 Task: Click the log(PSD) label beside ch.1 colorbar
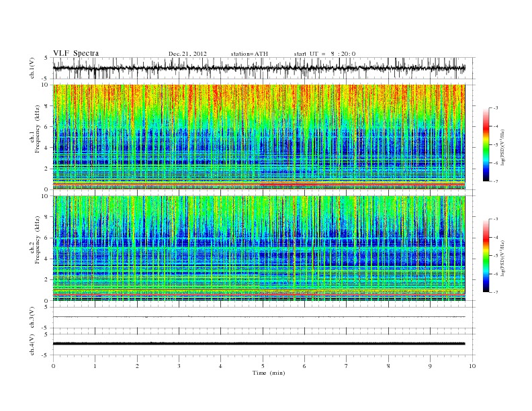(503, 146)
